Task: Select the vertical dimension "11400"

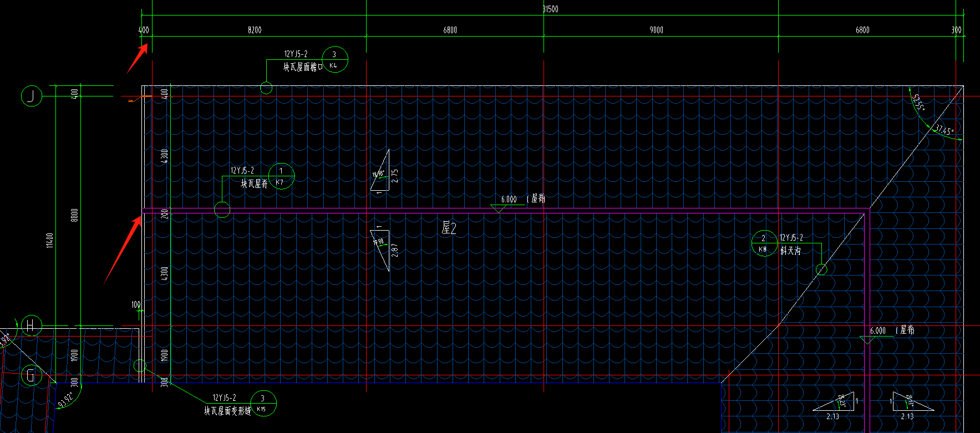Action: 50,240
